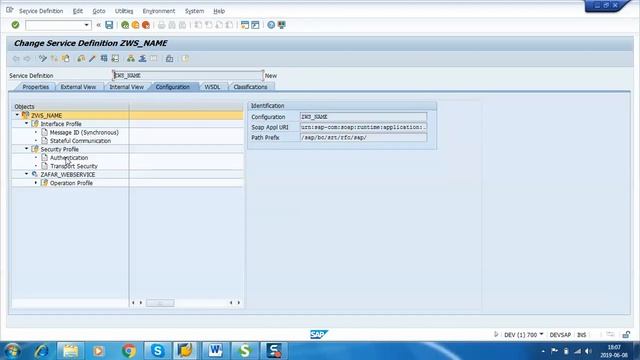Select Message ID (Synchronous) tree item
Image resolution: width=640 pixels, height=360 pixels.
tap(84, 132)
